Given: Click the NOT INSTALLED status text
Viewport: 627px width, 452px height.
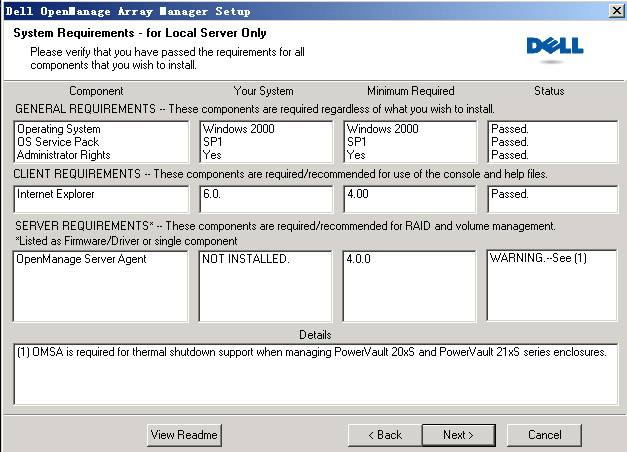Looking at the screenshot, I should (246, 259).
